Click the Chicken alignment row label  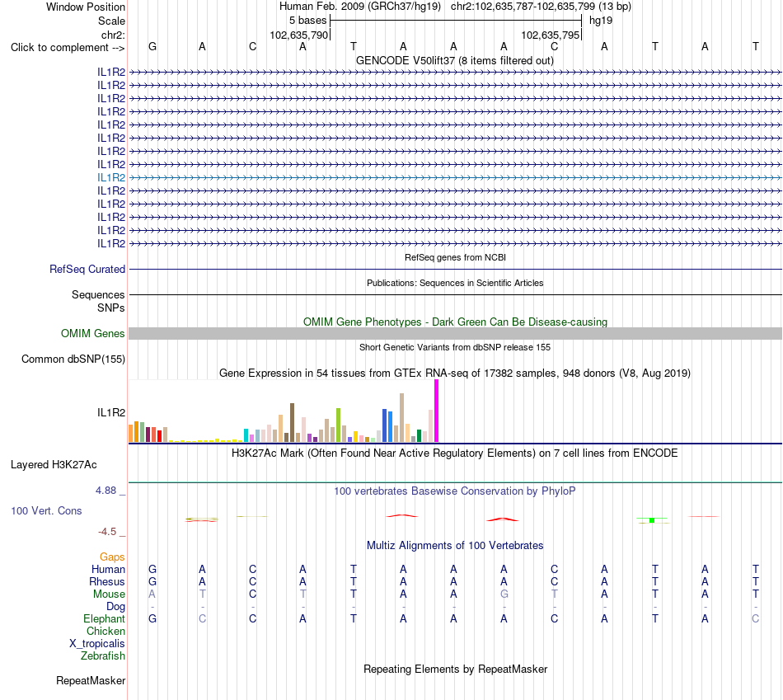105,631
